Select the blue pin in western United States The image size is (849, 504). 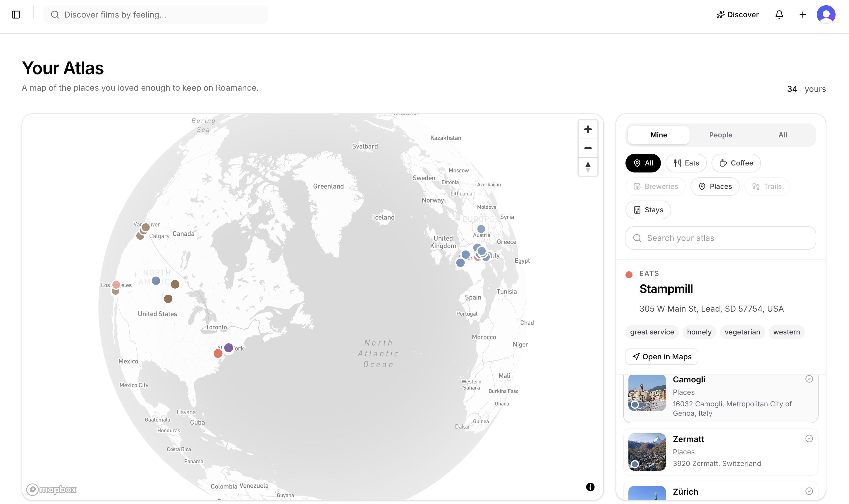tap(156, 281)
